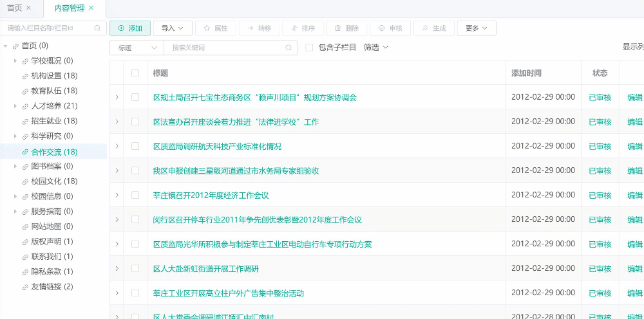Open the 导入 dropdown

pyautogui.click(x=173, y=28)
